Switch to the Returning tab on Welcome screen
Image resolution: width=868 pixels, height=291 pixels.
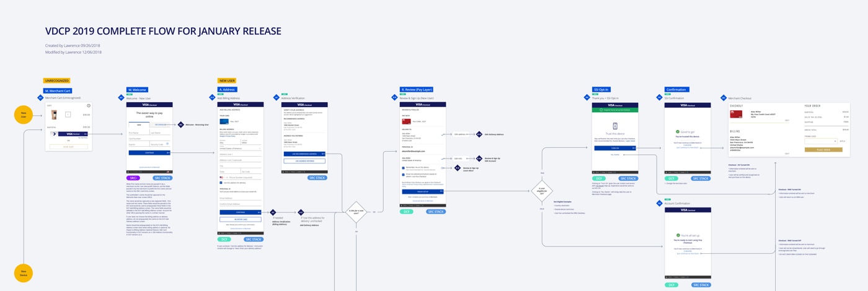point(160,124)
